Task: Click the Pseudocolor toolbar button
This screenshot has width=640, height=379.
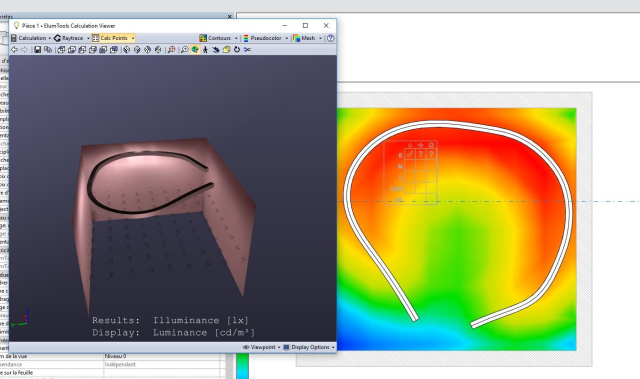Action: pyautogui.click(x=262, y=38)
